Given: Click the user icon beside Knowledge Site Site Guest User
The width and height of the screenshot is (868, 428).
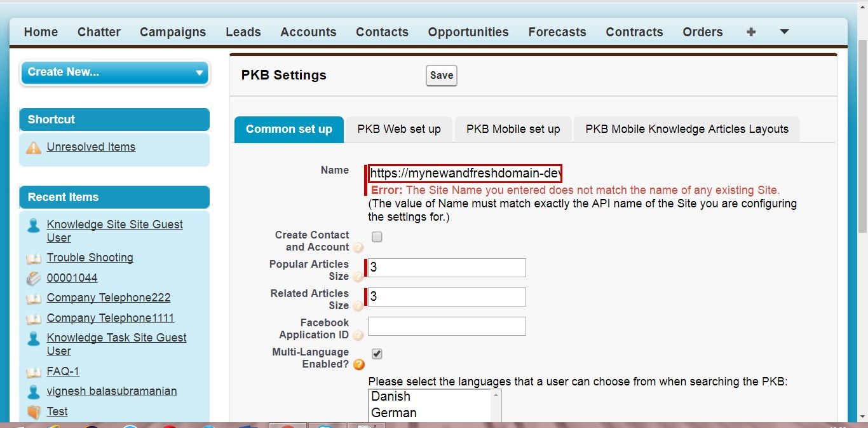Looking at the screenshot, I should coord(34,225).
